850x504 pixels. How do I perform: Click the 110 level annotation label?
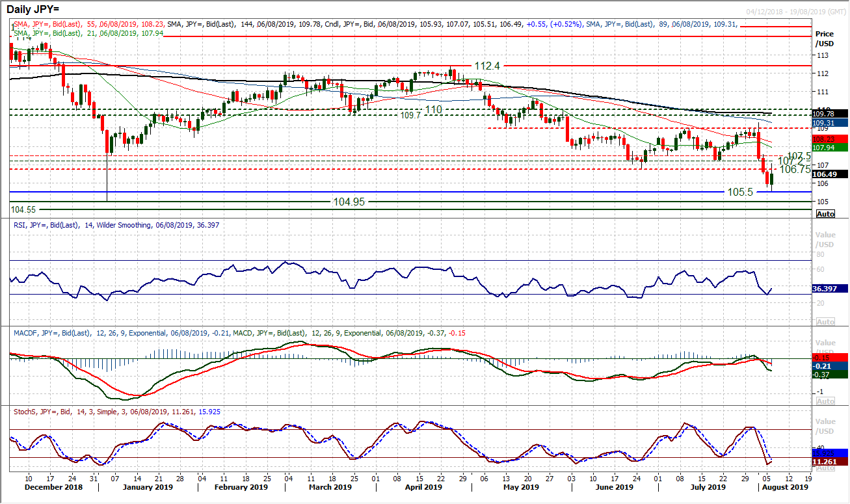coord(432,109)
